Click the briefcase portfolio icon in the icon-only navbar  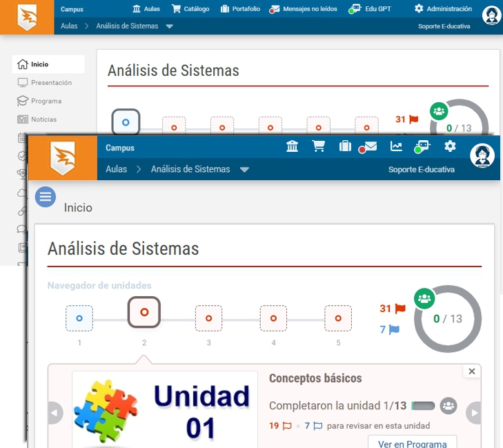(x=345, y=146)
